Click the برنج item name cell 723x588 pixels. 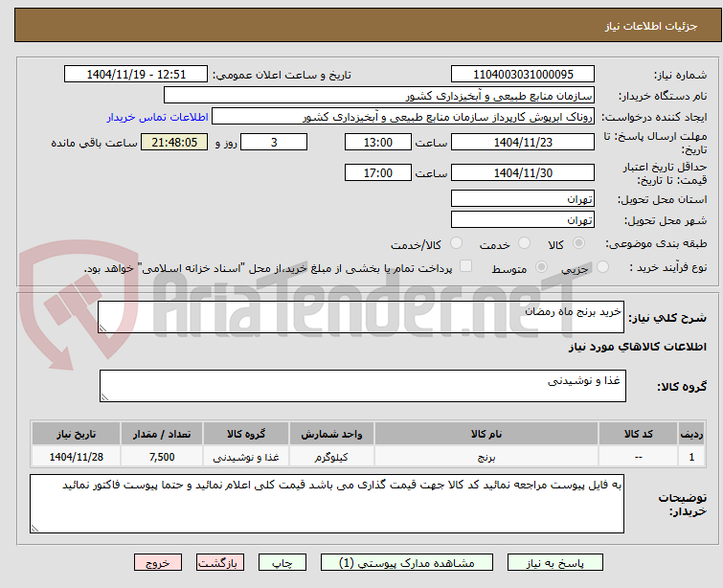(x=486, y=457)
